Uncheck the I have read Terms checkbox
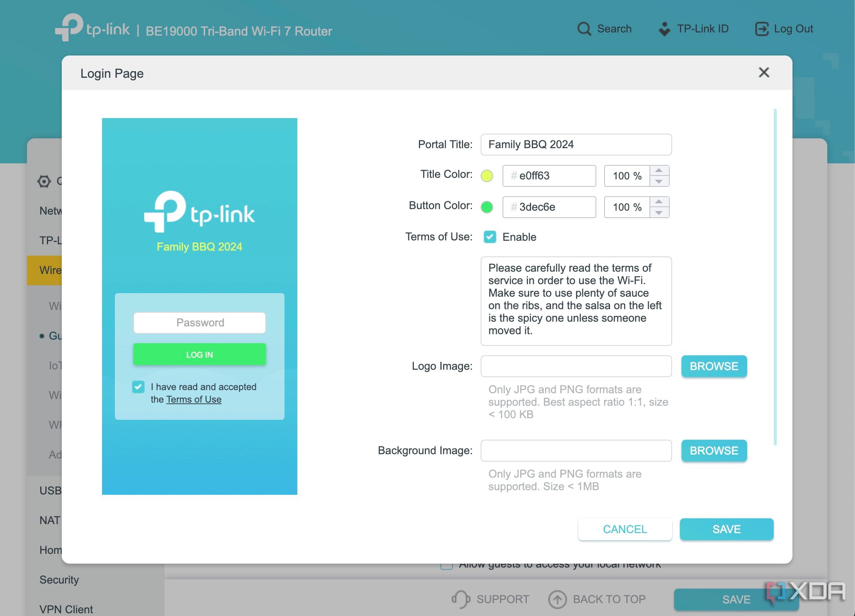 (138, 386)
